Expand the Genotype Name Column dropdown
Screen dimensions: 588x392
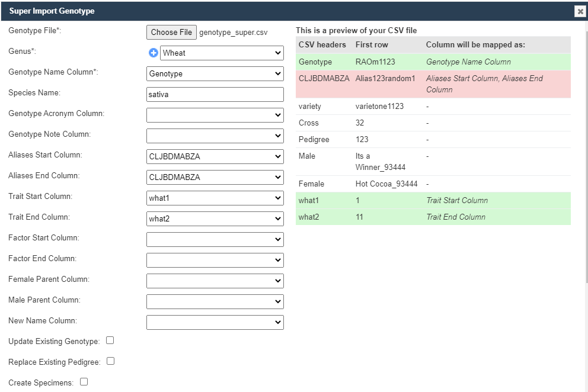click(x=215, y=73)
